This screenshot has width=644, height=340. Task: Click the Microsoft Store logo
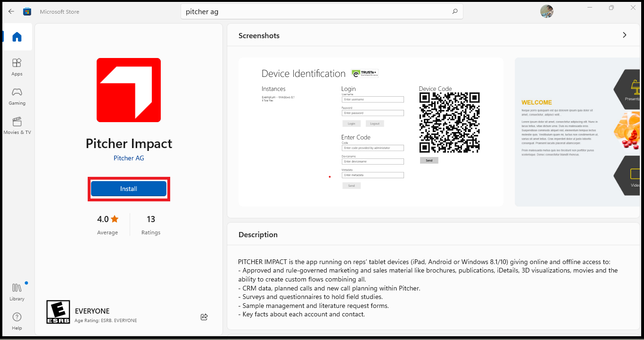[x=27, y=11]
